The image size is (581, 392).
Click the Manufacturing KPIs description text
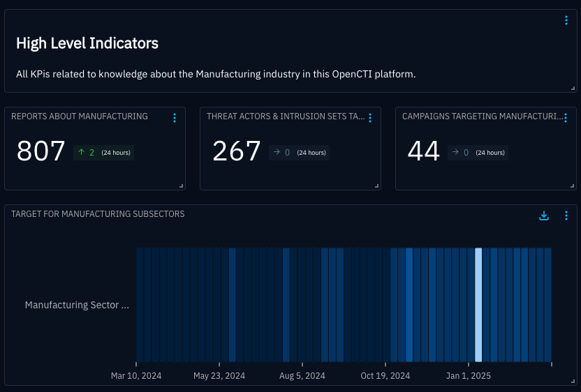click(216, 74)
